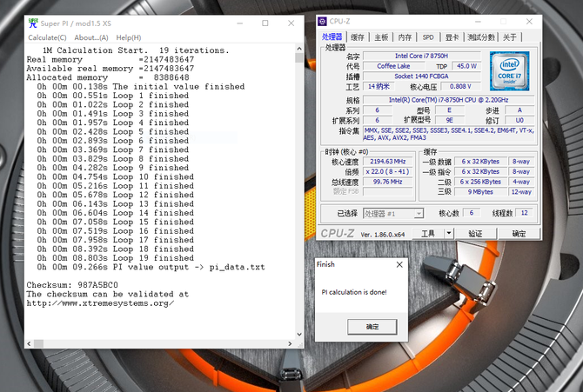Switch to the 内存 tab
The height and width of the screenshot is (392, 583).
click(x=405, y=37)
